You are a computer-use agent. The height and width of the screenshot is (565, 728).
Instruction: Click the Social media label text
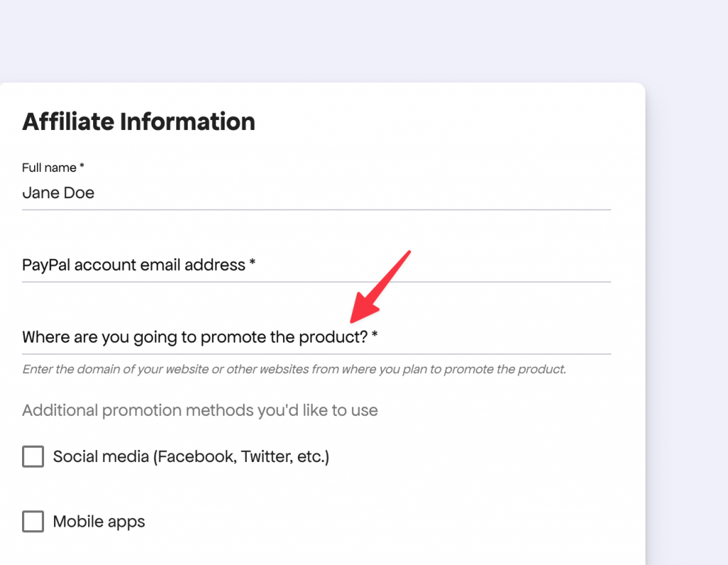pos(192,456)
